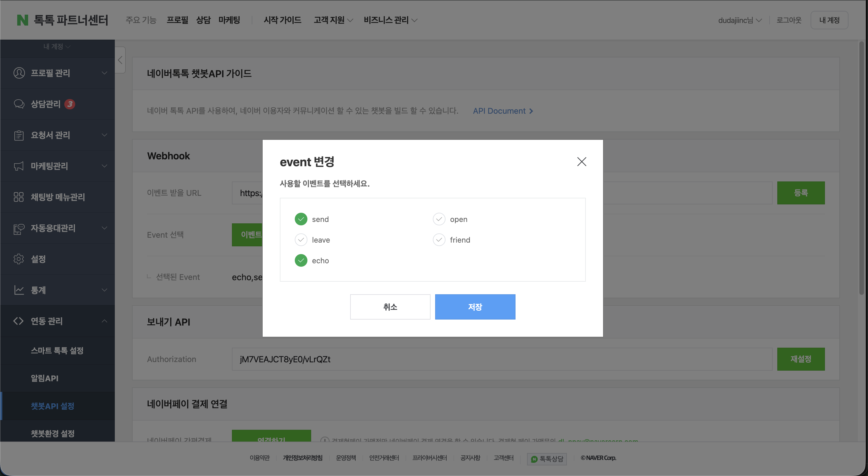868x476 pixels.
Task: Open the 고객 지원 dropdown menu
Action: (x=333, y=20)
